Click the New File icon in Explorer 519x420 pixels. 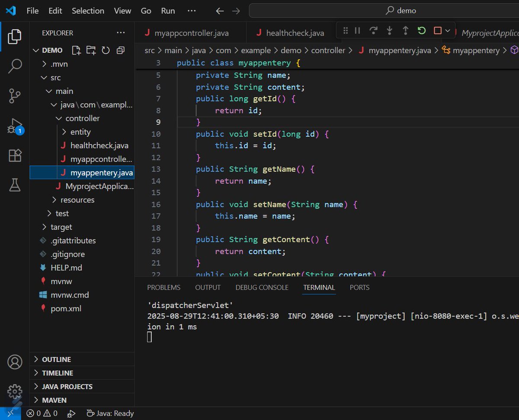pos(77,50)
